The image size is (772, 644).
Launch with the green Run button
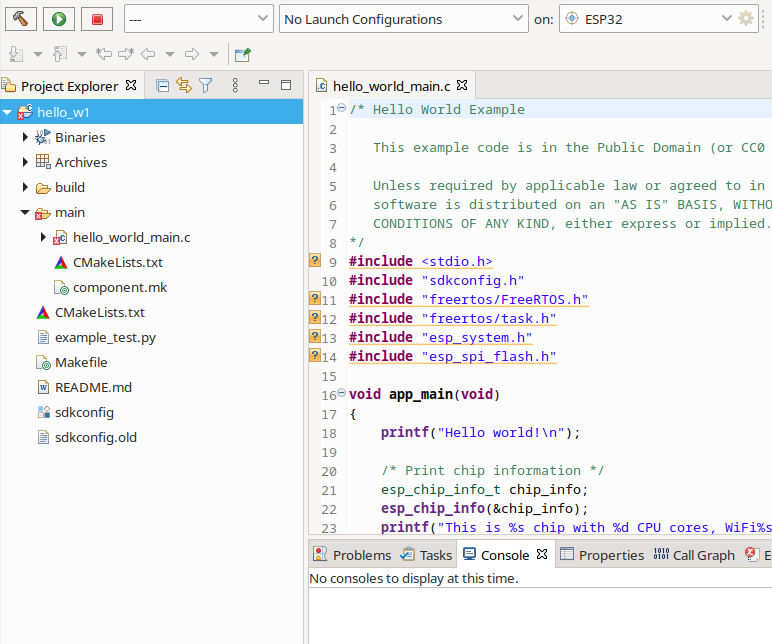click(59, 19)
